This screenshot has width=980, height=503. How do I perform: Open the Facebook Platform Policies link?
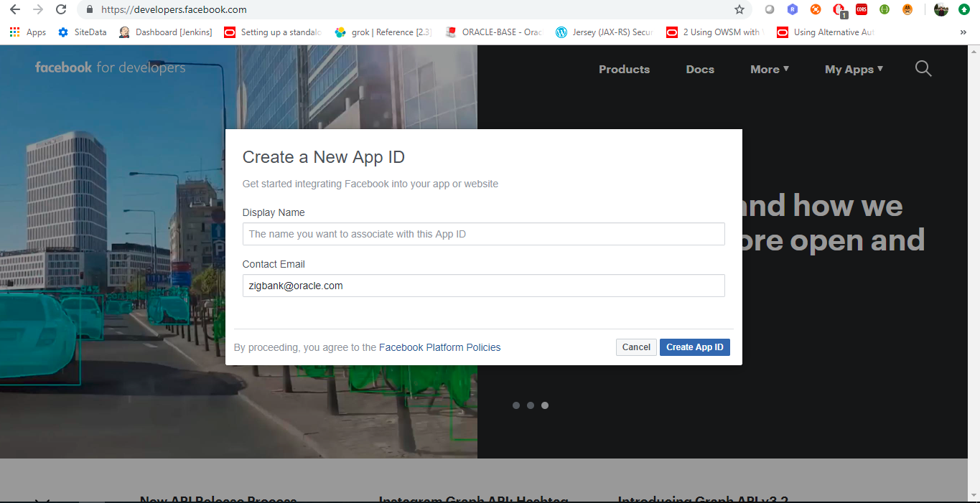click(x=439, y=347)
